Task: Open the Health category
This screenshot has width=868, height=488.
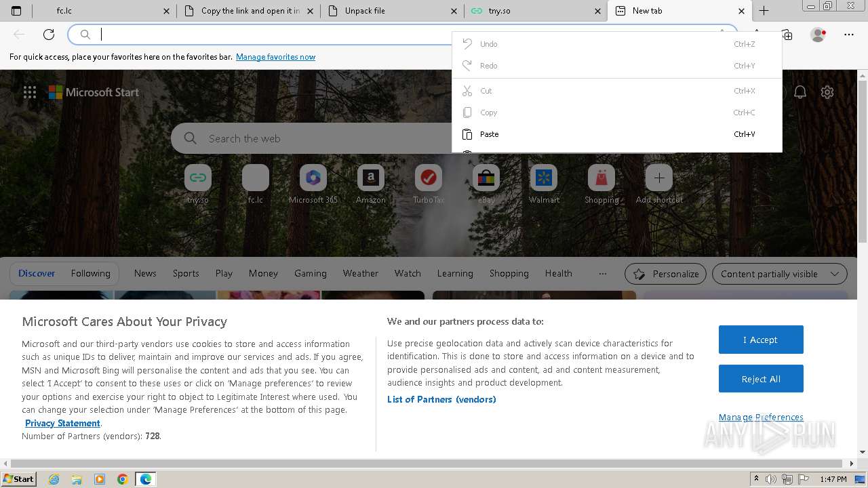Action: point(559,274)
